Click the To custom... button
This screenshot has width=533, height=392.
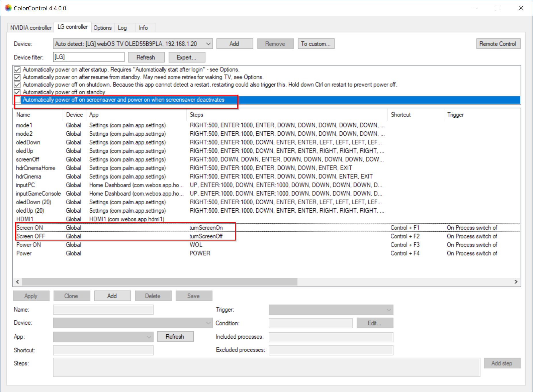point(316,44)
